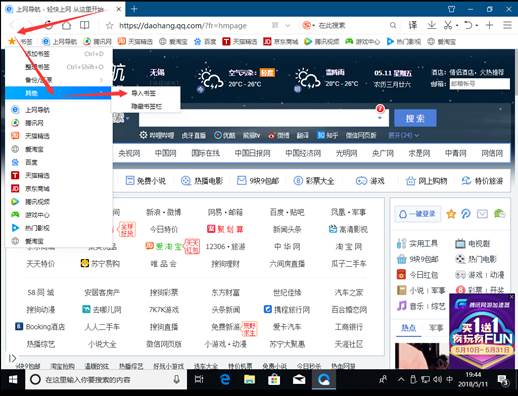Favorite this page with address bar star

coord(109,25)
